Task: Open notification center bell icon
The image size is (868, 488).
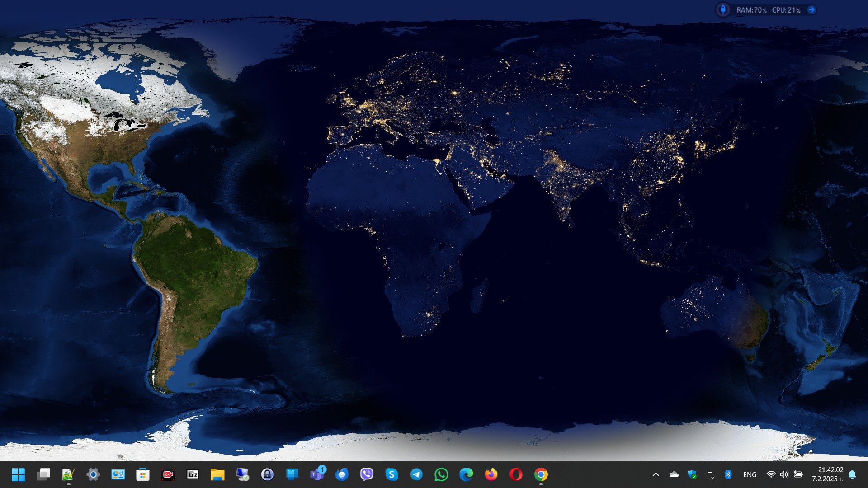Action: [853, 474]
